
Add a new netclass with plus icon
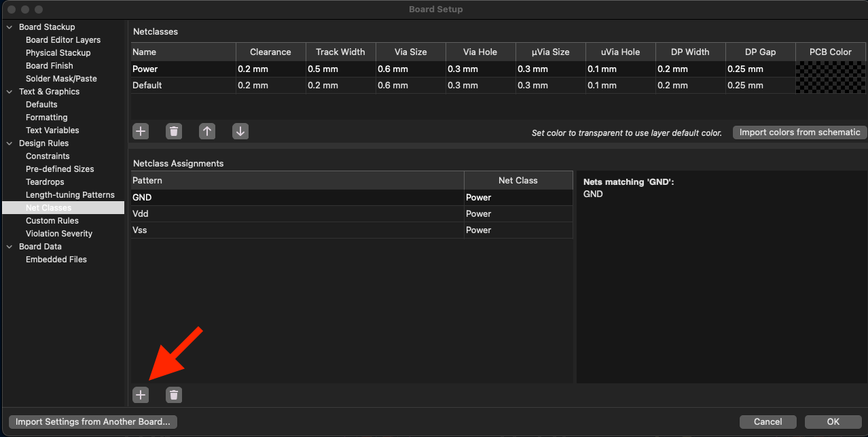click(141, 132)
